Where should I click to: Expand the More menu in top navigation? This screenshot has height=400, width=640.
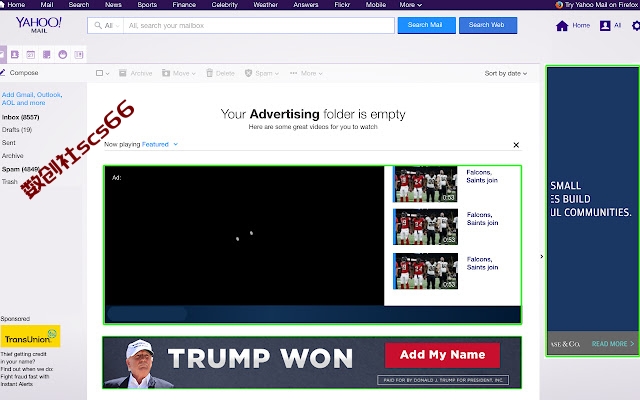410,4
